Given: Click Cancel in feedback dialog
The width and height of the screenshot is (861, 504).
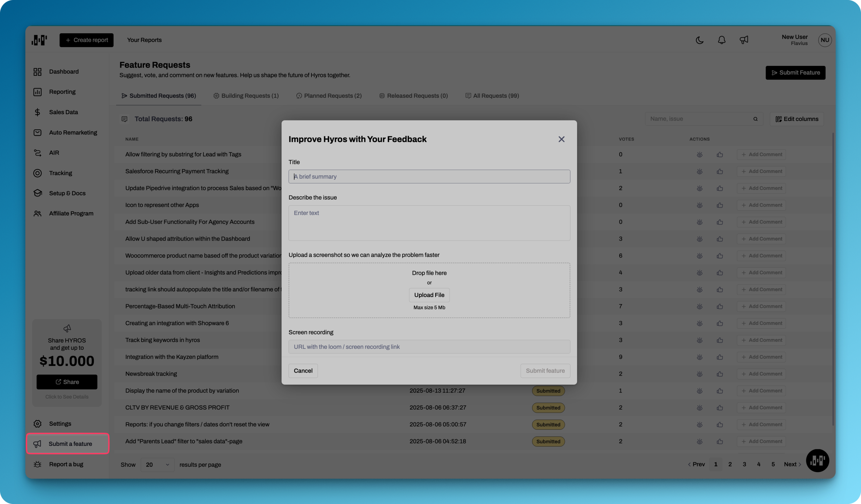Looking at the screenshot, I should [x=303, y=371].
